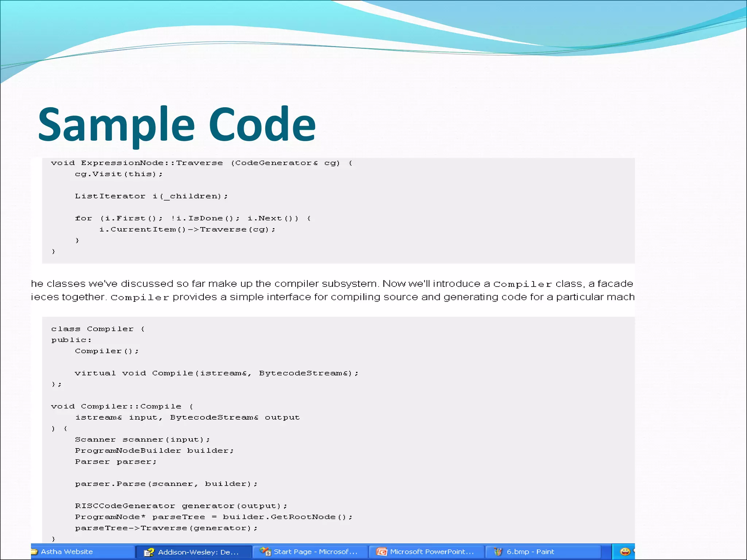Click 'RISCCodeGenerator generator(output);' line
The image size is (747, 560).
click(181, 506)
